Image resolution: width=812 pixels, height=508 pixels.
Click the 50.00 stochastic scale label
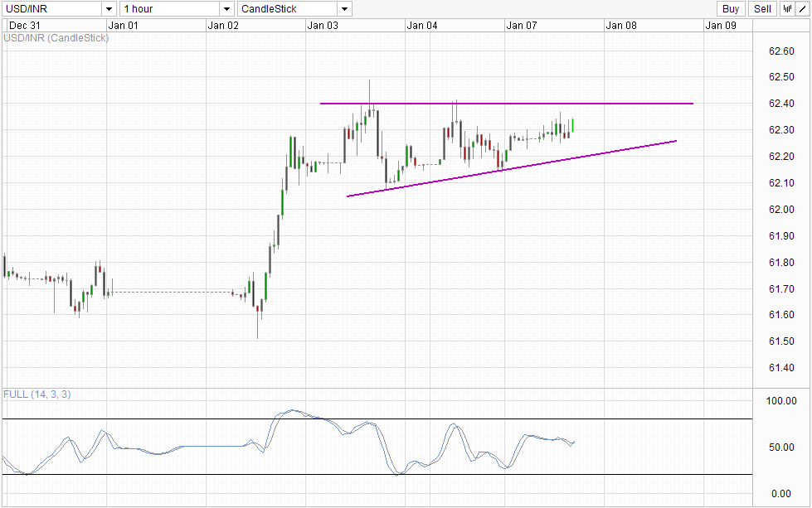tap(781, 447)
